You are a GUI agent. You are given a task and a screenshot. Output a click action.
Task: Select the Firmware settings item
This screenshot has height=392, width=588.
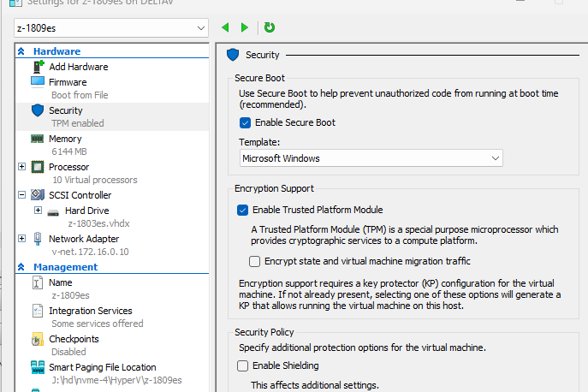[x=68, y=82]
